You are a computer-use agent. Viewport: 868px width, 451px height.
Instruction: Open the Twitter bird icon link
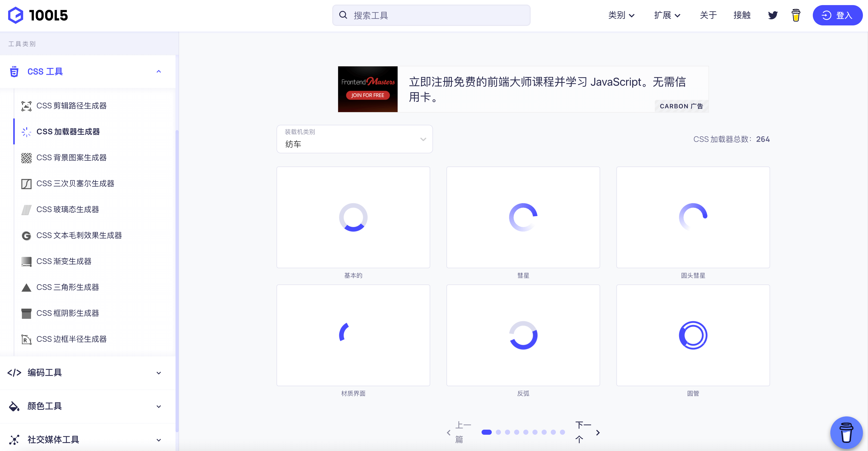(773, 15)
